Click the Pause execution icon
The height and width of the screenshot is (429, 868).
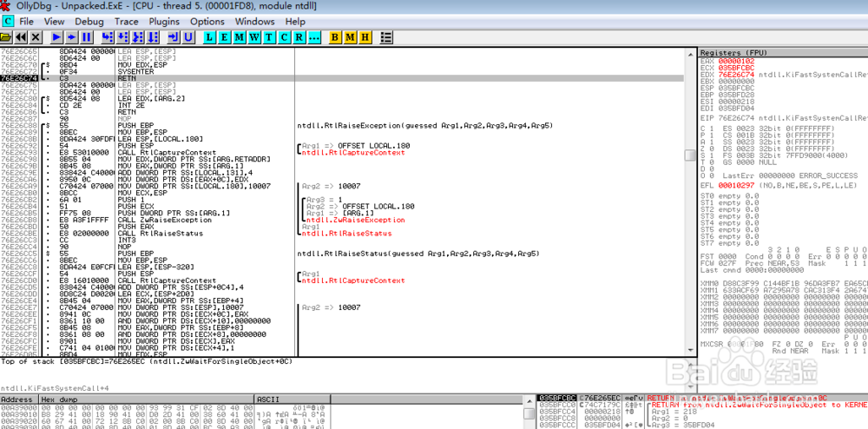point(86,37)
